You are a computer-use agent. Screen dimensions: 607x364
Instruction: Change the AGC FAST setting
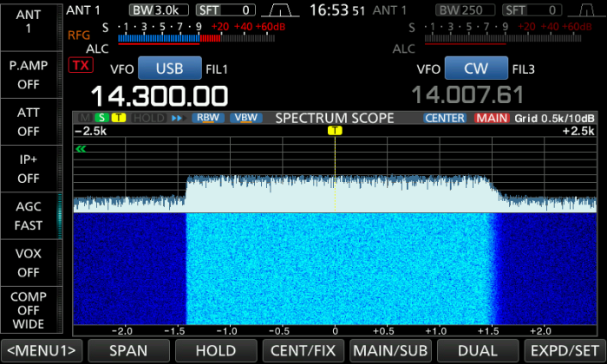[31, 216]
